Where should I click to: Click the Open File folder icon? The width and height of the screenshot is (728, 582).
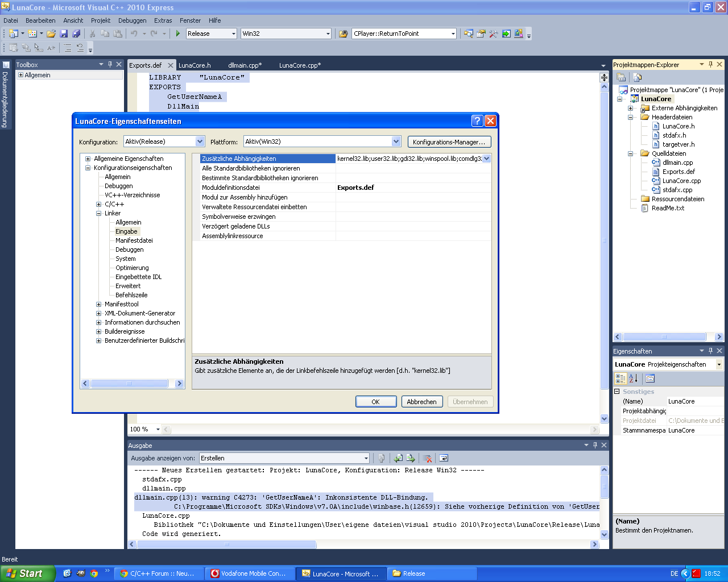51,34
